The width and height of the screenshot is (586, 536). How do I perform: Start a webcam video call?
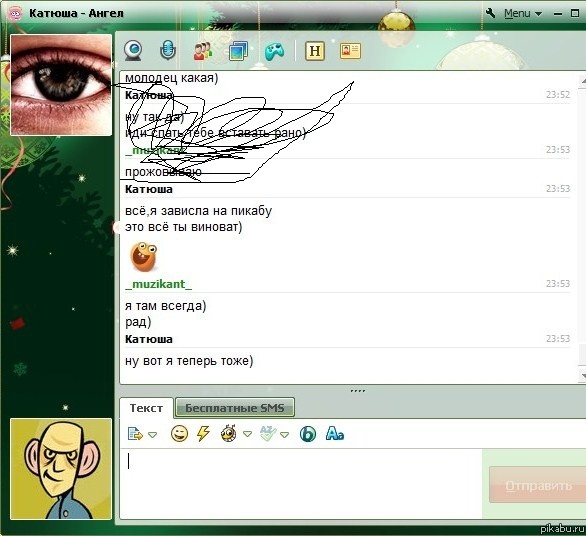(x=133, y=51)
